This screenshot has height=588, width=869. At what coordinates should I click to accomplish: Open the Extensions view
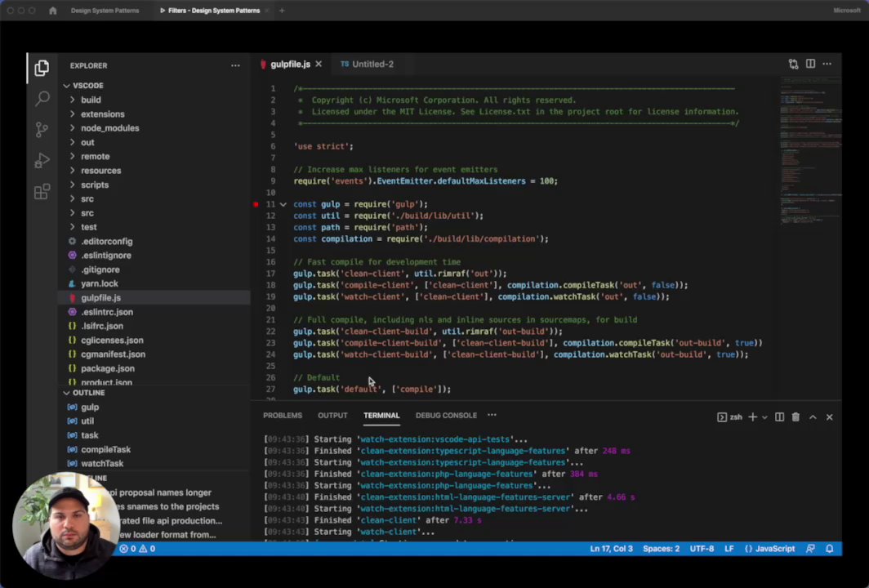(x=42, y=192)
